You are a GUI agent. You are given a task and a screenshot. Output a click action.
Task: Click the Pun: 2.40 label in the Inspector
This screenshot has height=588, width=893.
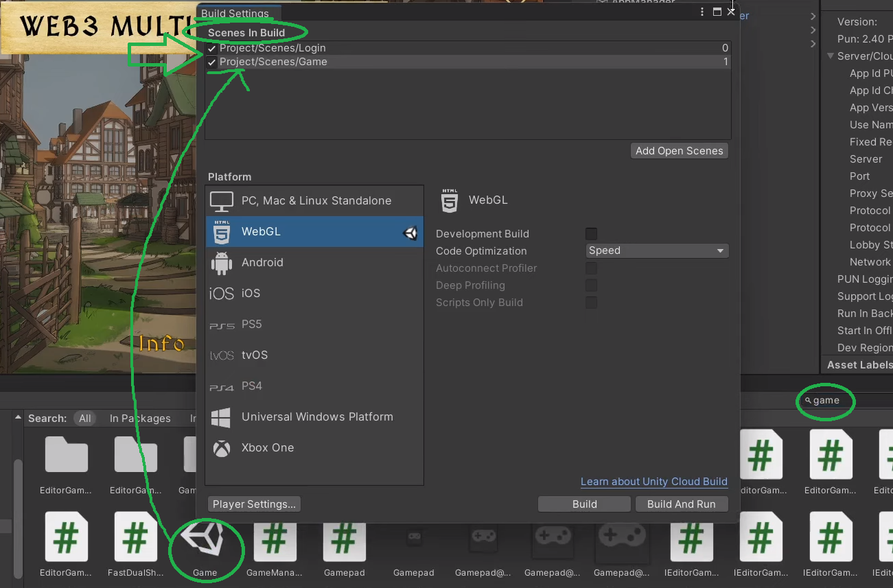click(865, 39)
